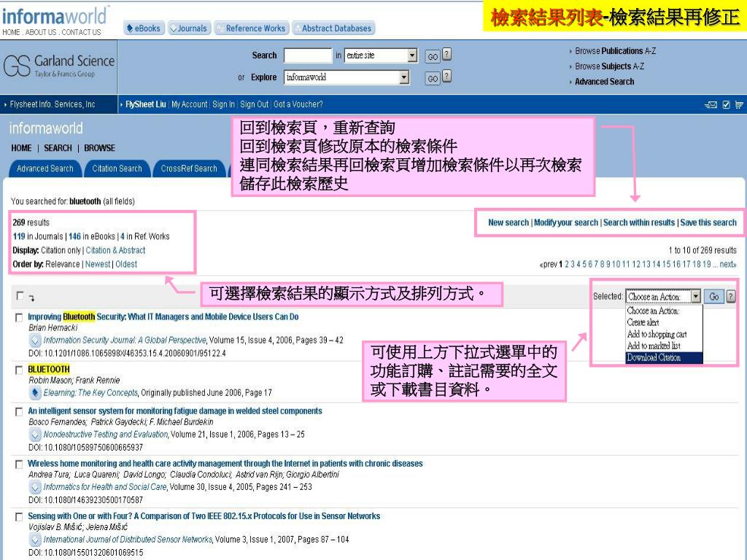Open the Journals section button
Screen dimensions: 747x560
click(189, 28)
